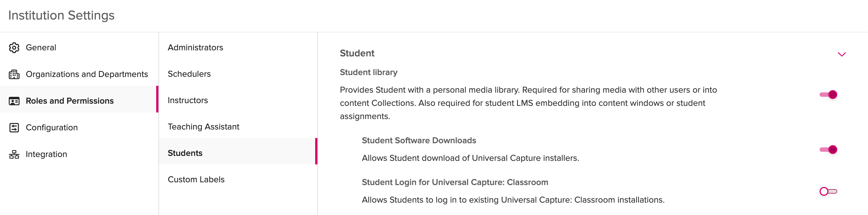
Task: Navigate to Integration settings label
Action: click(x=46, y=154)
